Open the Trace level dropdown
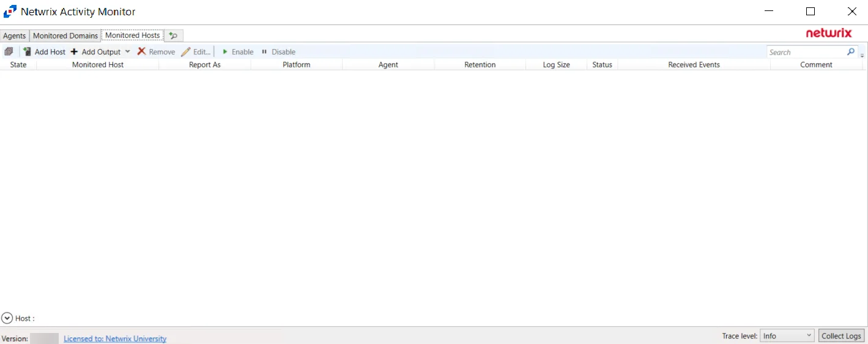The height and width of the screenshot is (344, 868). (787, 335)
